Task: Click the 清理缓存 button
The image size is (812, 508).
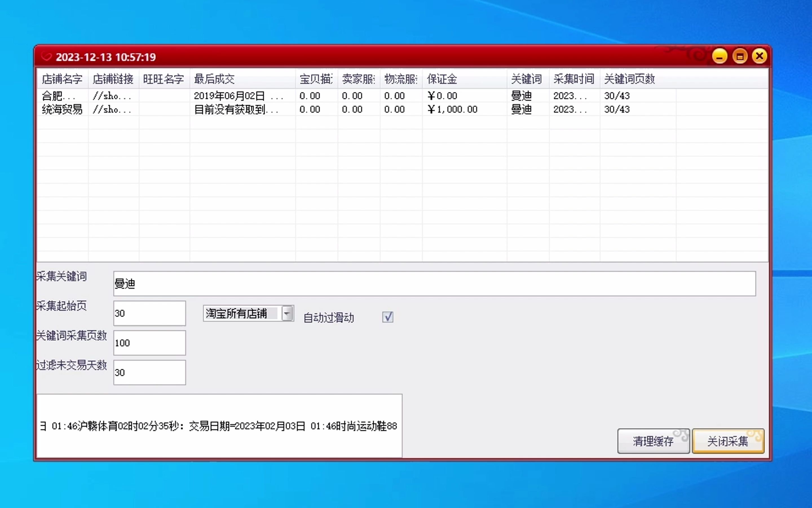Action: (653, 441)
